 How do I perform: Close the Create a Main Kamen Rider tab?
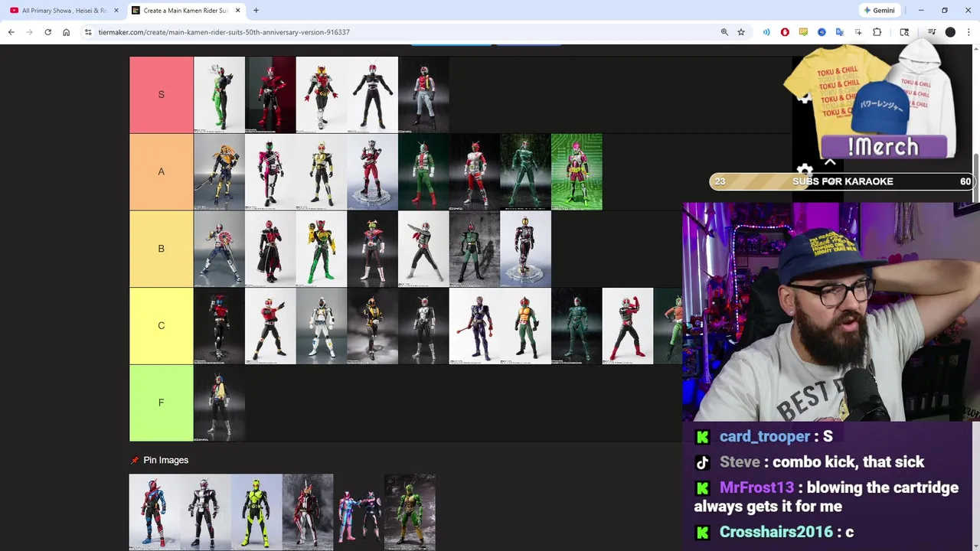click(x=238, y=11)
